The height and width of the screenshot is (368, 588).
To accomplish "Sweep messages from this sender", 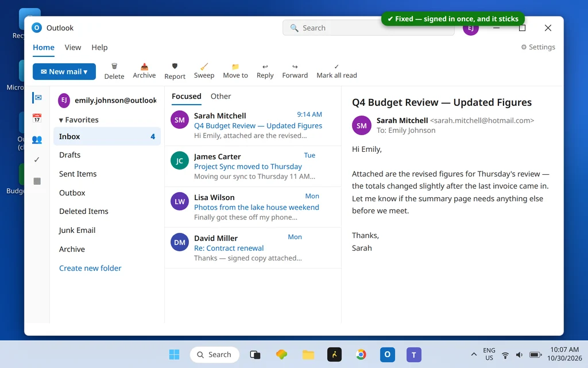I will (x=204, y=71).
